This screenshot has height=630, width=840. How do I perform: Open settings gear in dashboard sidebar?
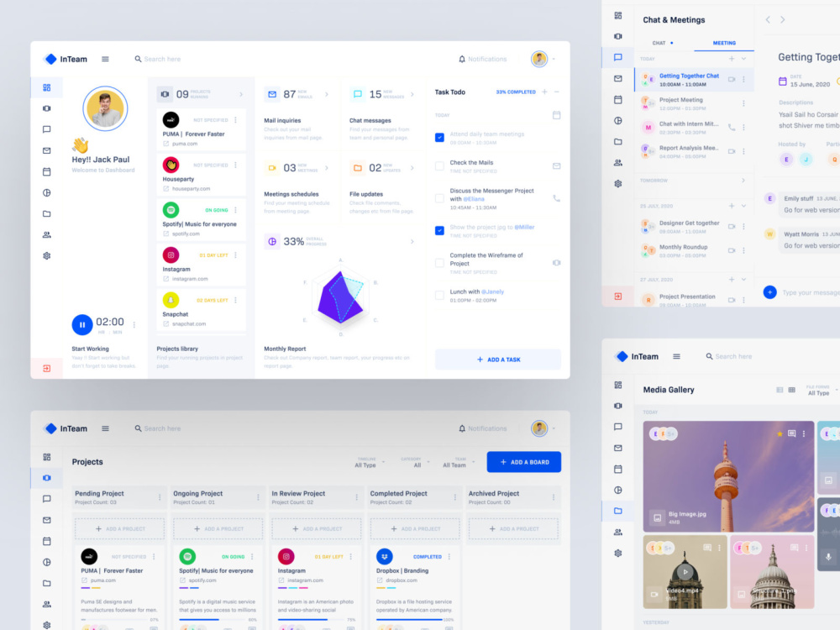click(x=46, y=256)
